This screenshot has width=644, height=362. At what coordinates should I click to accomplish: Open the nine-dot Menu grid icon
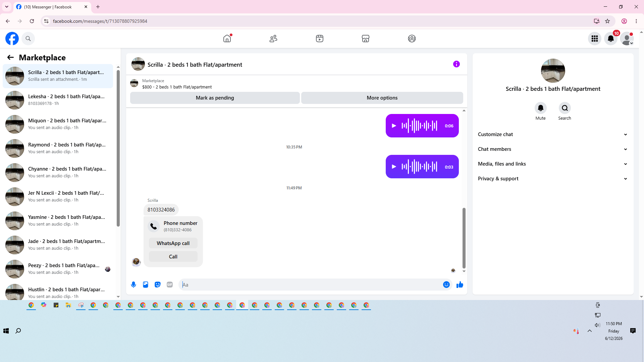595,39
